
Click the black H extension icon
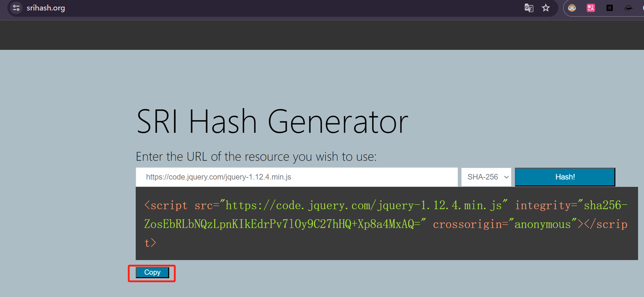[609, 8]
